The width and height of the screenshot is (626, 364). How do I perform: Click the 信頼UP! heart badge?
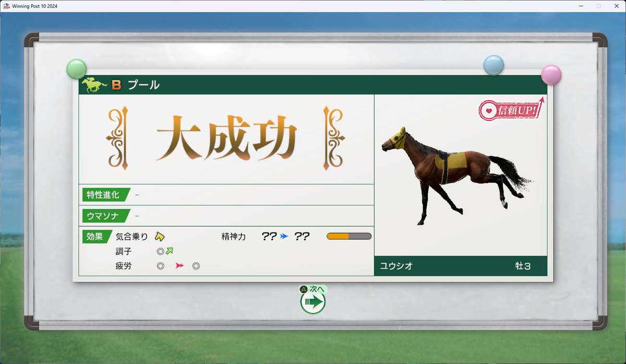[x=511, y=110]
